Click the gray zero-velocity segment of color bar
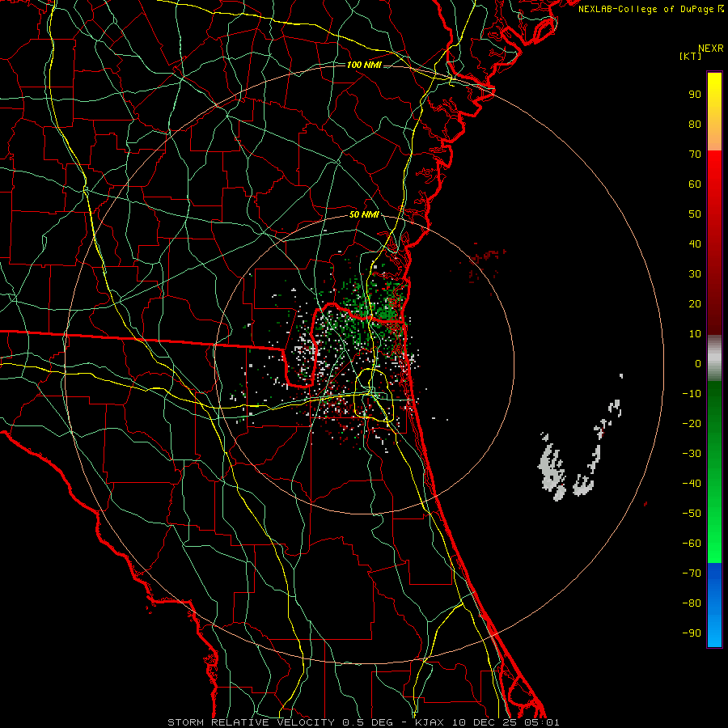The image size is (728, 728). tap(714, 358)
